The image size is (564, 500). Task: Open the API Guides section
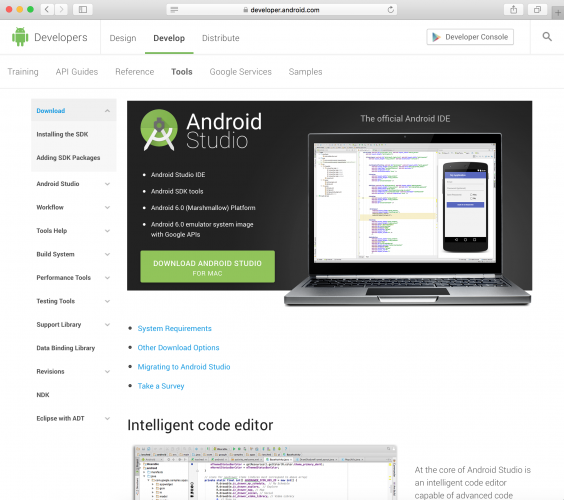point(77,72)
